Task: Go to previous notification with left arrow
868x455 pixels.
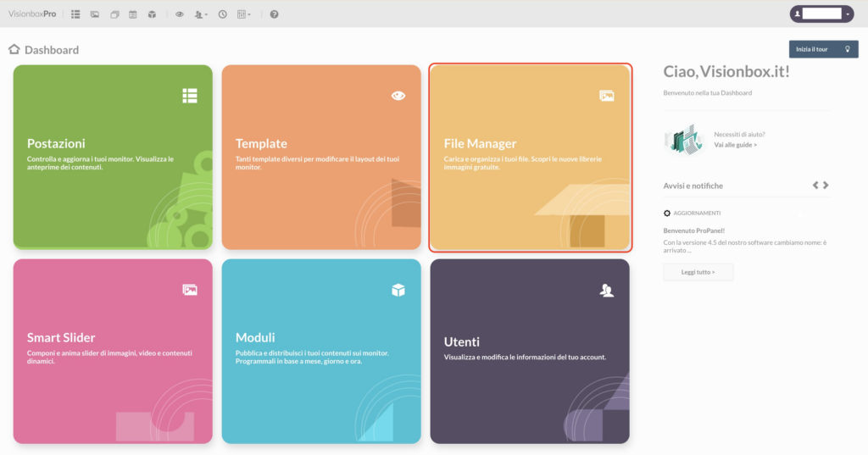Action: click(x=815, y=185)
